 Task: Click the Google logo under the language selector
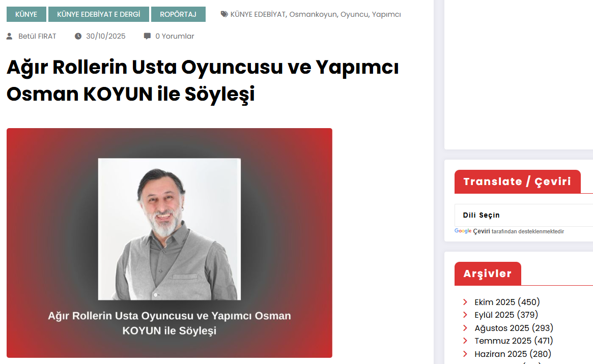click(x=463, y=231)
